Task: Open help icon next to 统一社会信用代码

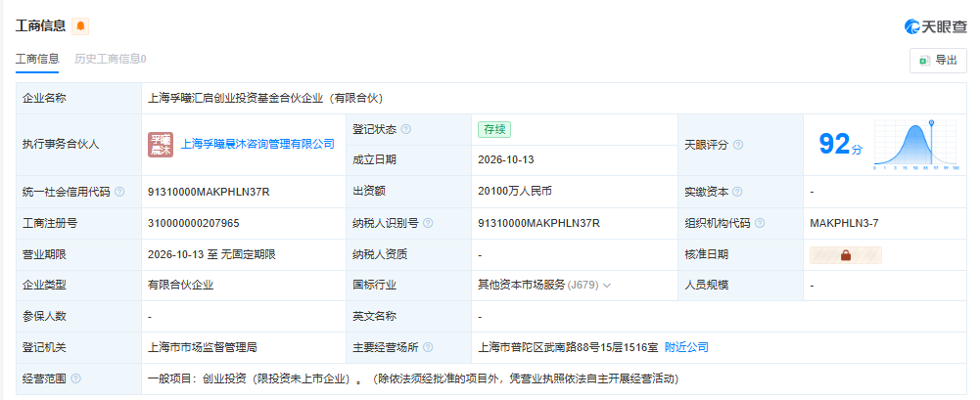Action: 119,192
